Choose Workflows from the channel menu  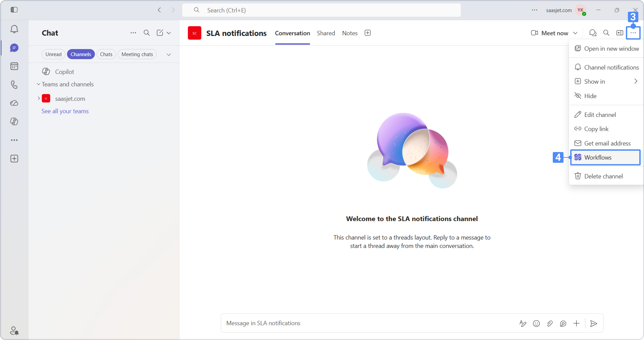pos(606,157)
